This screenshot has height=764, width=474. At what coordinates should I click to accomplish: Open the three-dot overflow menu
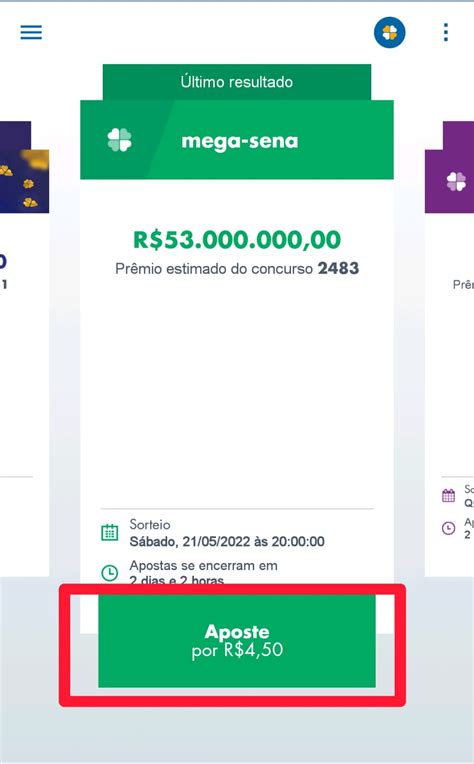[446, 32]
